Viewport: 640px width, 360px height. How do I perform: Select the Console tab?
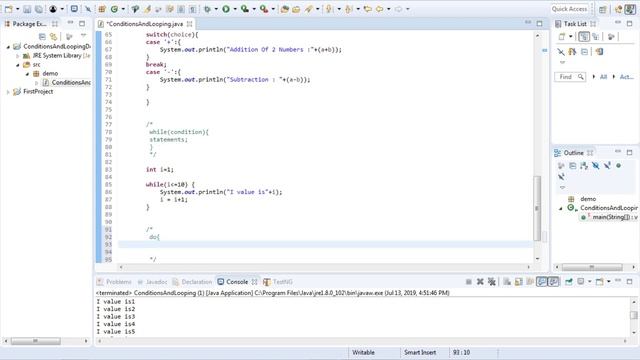click(237, 282)
